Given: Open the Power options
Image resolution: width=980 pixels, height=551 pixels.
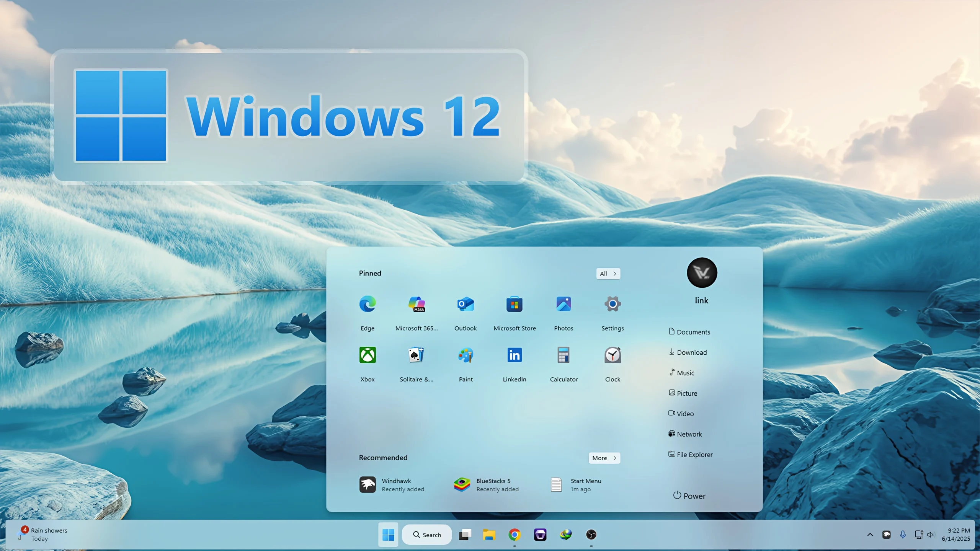Looking at the screenshot, I should [x=689, y=496].
